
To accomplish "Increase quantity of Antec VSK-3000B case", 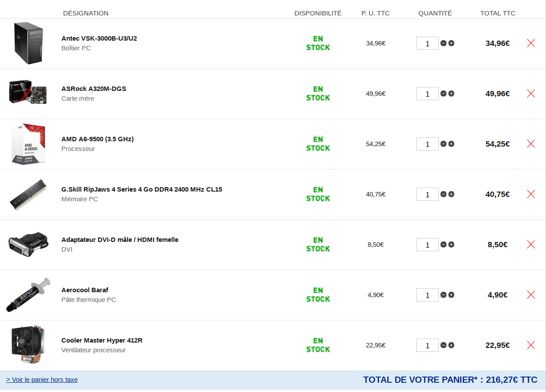I will [451, 43].
